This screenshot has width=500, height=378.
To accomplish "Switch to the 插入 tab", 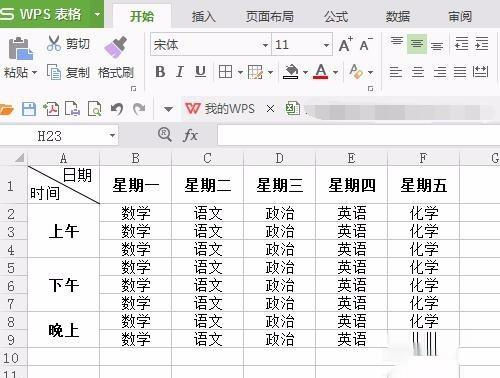I will (x=204, y=16).
